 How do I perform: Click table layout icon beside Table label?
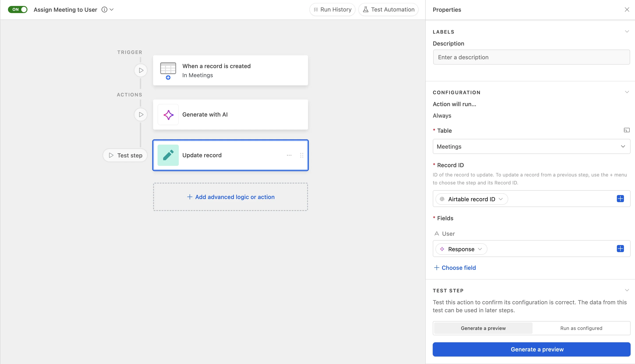tap(627, 130)
